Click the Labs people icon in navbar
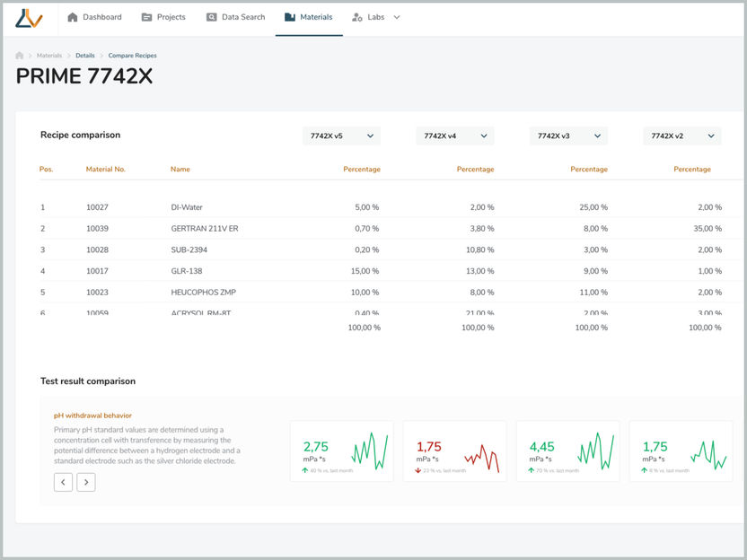Image resolution: width=747 pixels, height=560 pixels. (357, 17)
